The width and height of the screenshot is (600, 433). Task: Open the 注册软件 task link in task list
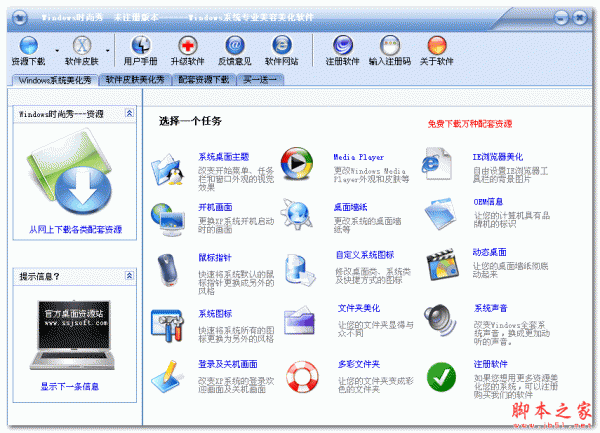click(491, 364)
